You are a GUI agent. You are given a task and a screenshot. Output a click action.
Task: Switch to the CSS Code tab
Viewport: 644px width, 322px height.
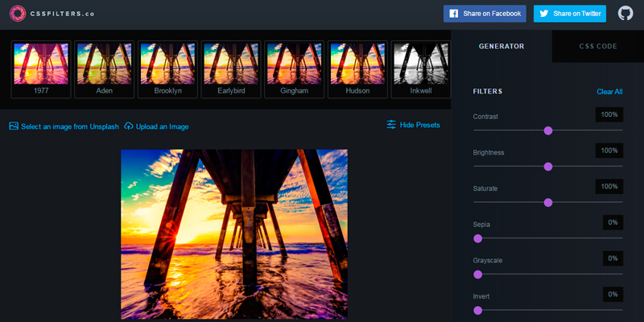click(597, 47)
